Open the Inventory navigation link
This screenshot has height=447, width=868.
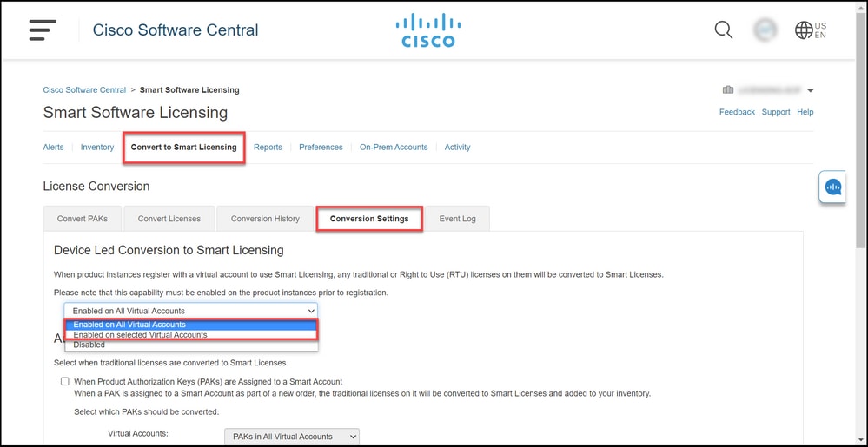coord(96,148)
